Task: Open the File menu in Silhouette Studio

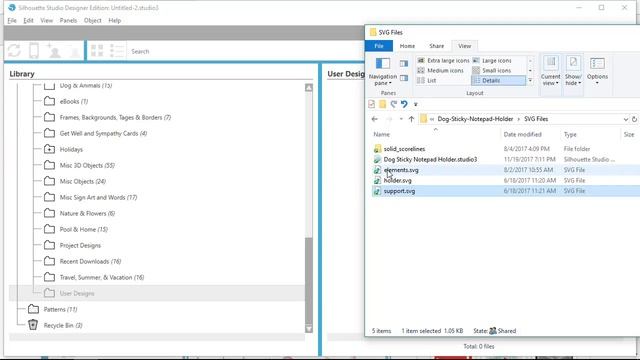Action: click(x=12, y=20)
